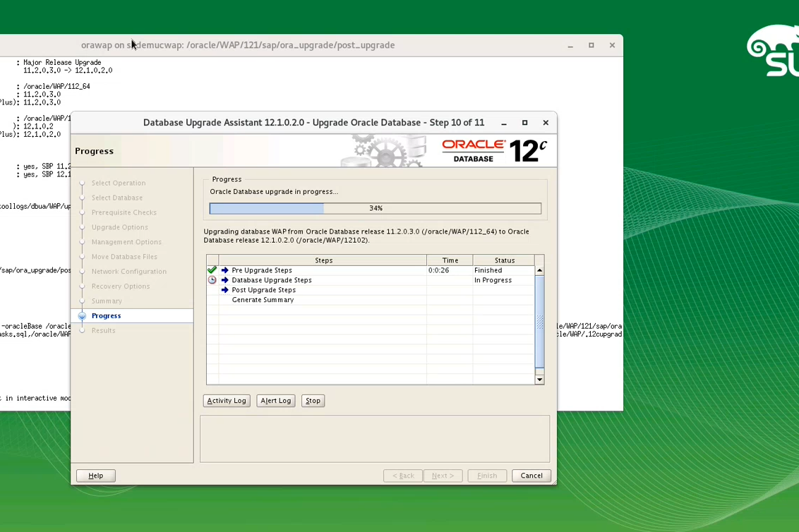
Task: Click the blue arrow next to Pre Upgrade Steps
Action: 224,270
